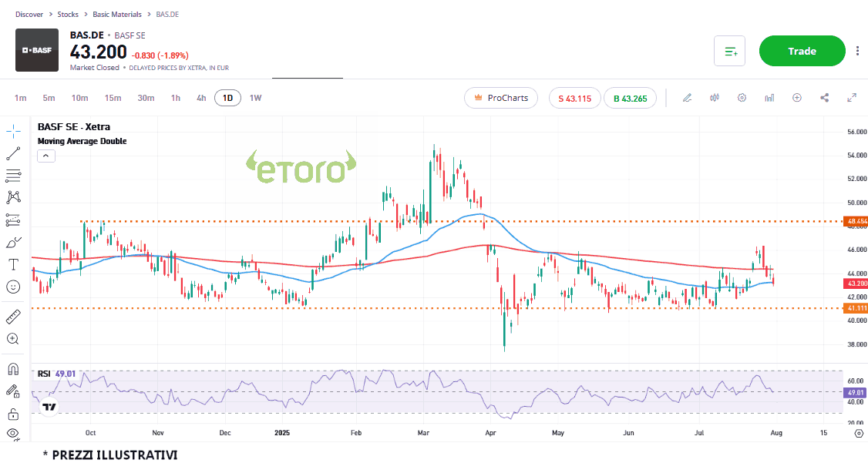Open the add-to-watchlist list button

pos(730,51)
